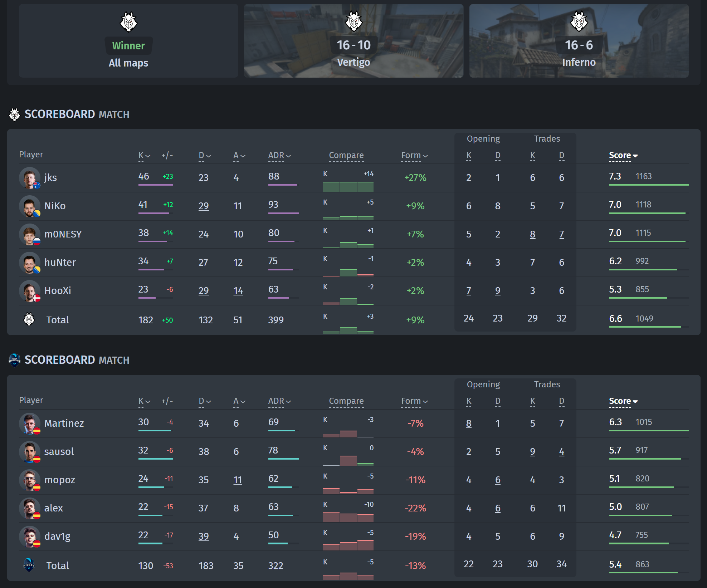Click Opening K header in G2 table
Image resolution: width=707 pixels, height=588 pixels.
469,156
